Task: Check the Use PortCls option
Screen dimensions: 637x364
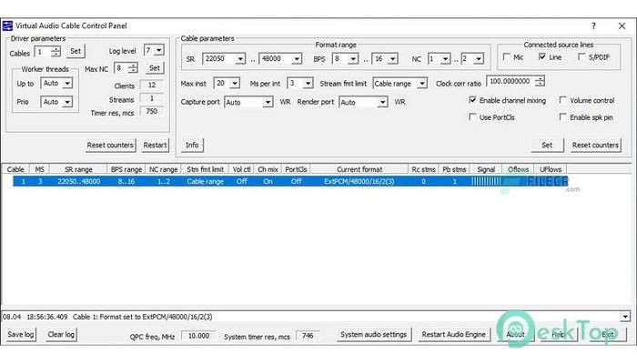Action: point(472,117)
